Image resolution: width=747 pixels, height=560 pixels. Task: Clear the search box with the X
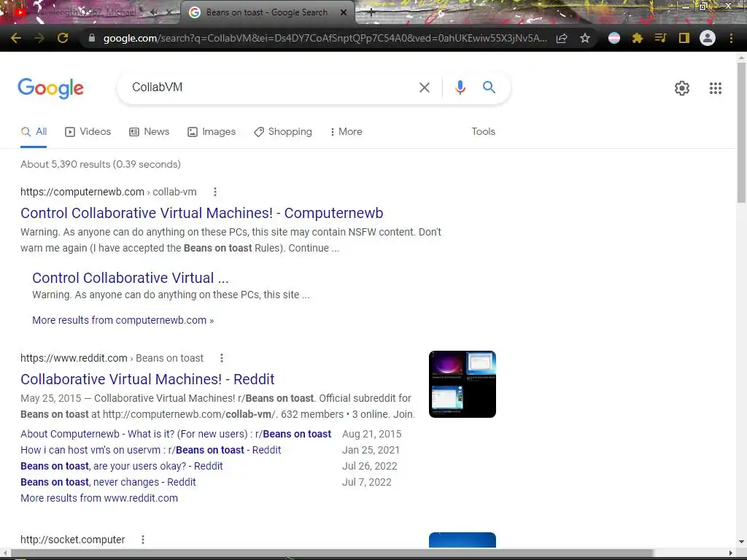(424, 87)
